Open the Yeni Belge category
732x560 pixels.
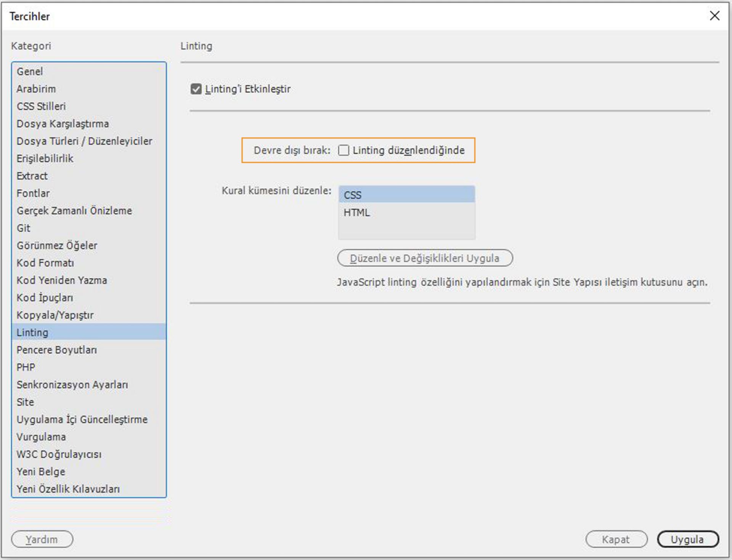[x=41, y=472]
